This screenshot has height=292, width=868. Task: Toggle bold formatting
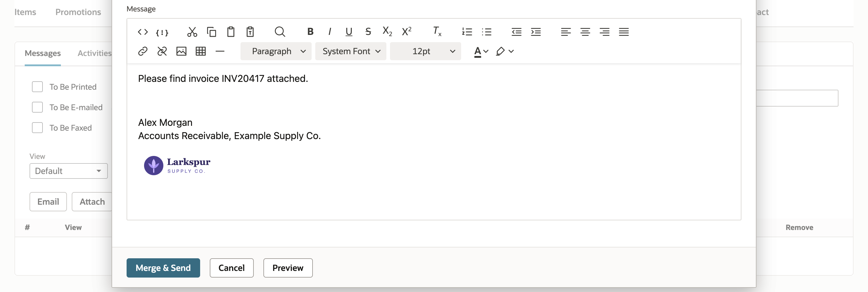(310, 32)
